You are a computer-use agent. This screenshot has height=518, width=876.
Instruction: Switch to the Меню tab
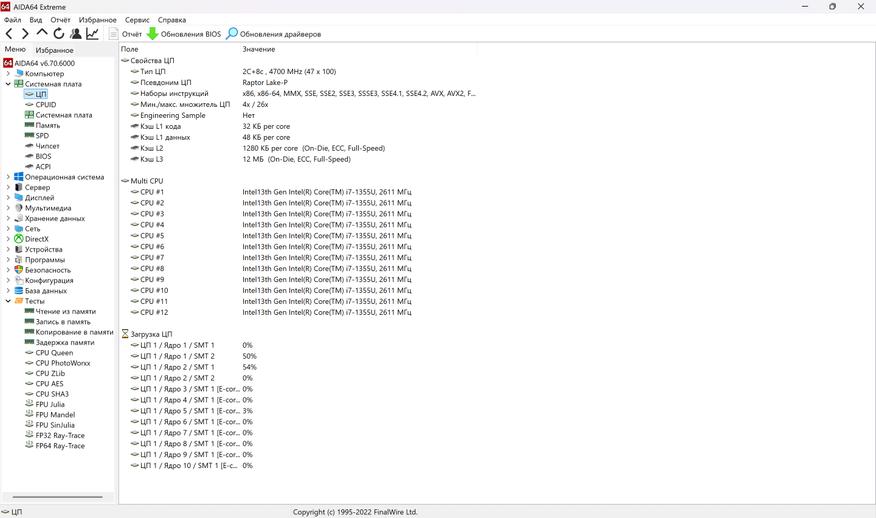(x=15, y=49)
